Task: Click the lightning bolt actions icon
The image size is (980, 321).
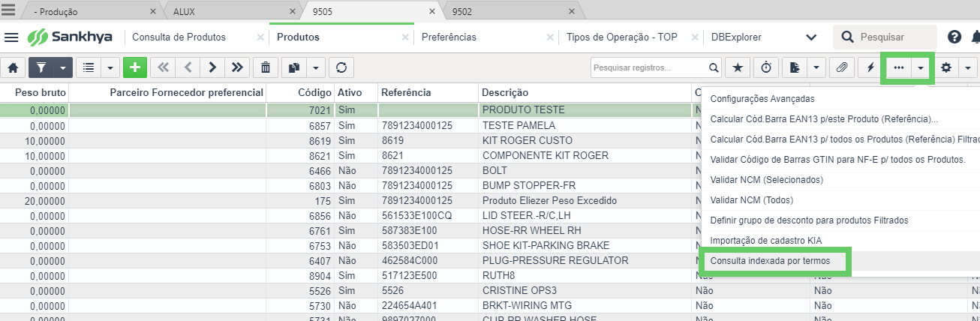Action: pyautogui.click(x=870, y=67)
